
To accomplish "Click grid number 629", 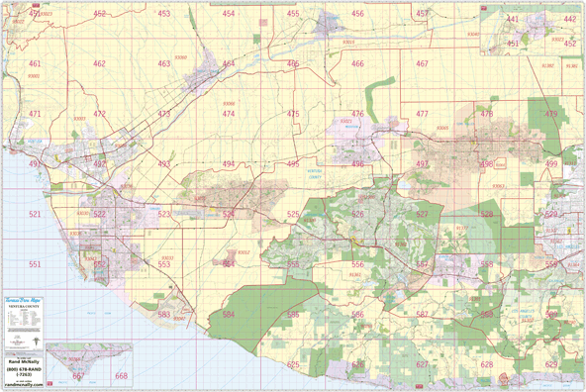I will (551, 364).
